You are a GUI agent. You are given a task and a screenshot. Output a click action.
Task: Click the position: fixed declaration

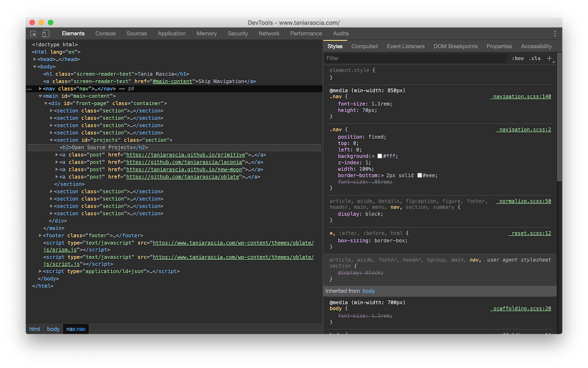[362, 137]
